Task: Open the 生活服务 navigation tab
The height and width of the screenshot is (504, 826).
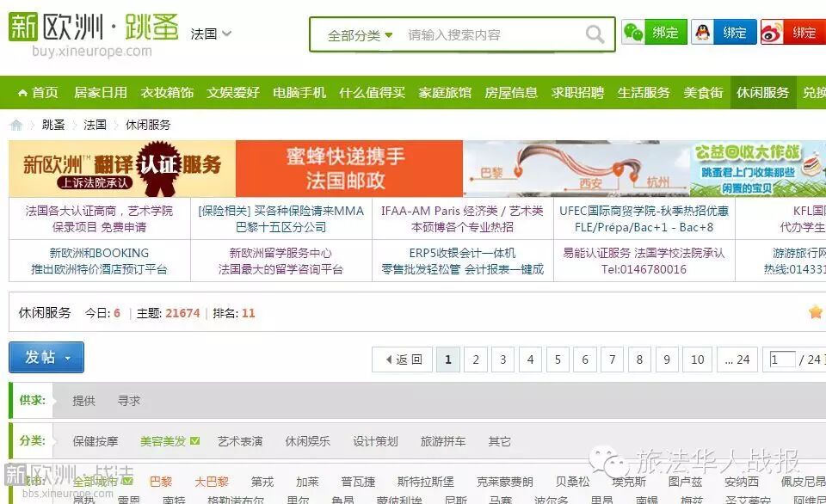Action: pyautogui.click(x=644, y=93)
